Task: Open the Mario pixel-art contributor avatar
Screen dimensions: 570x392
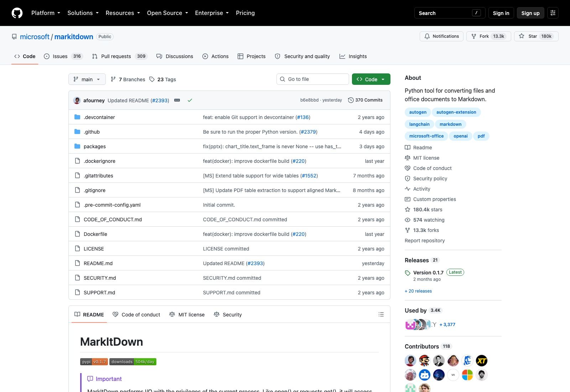Action: click(425, 361)
